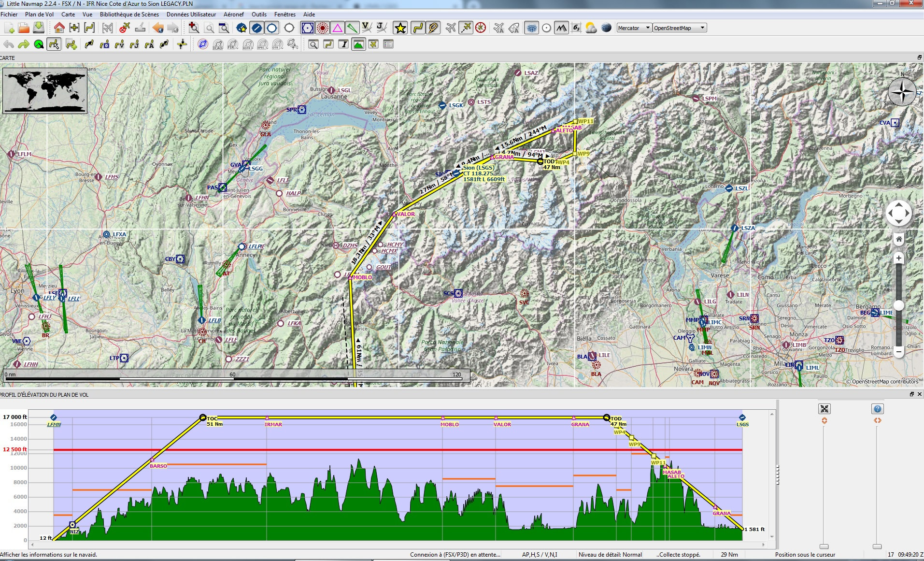This screenshot has height=561, width=924.
Task: Open the Aéronef menu
Action: coord(233,14)
